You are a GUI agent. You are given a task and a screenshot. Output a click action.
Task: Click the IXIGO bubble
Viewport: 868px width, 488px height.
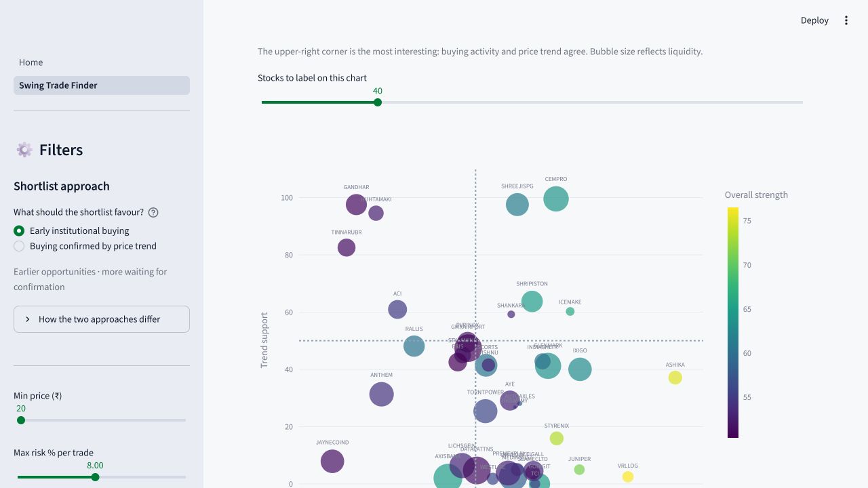(x=580, y=369)
